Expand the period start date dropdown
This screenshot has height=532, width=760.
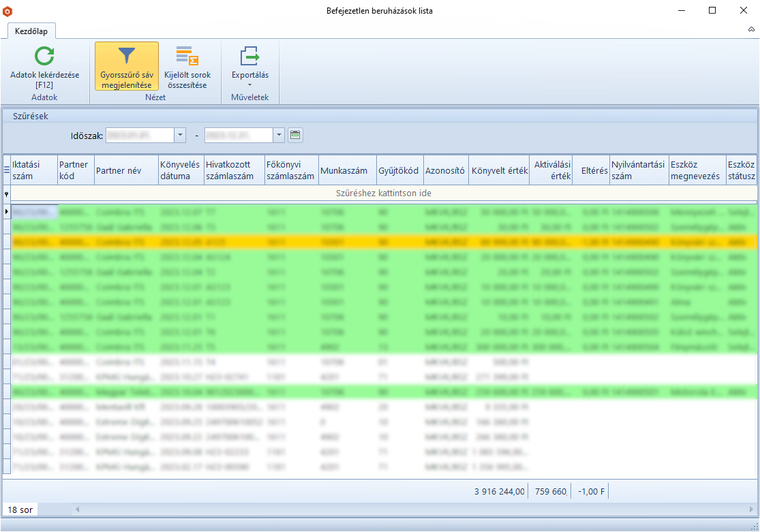180,135
